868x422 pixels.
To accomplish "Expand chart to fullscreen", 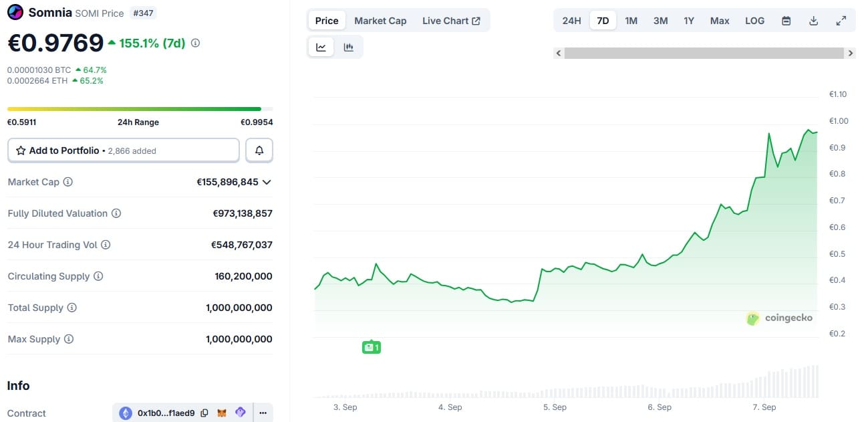I will click(841, 21).
